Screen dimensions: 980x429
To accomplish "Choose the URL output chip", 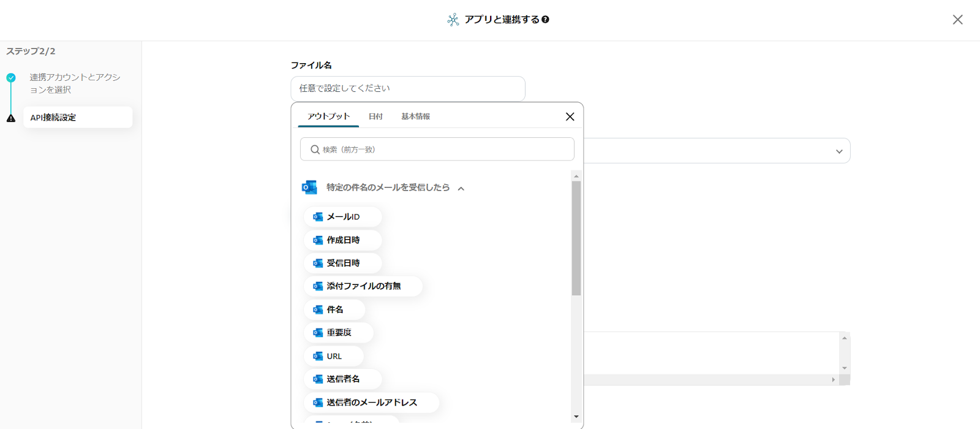I will pos(334,356).
